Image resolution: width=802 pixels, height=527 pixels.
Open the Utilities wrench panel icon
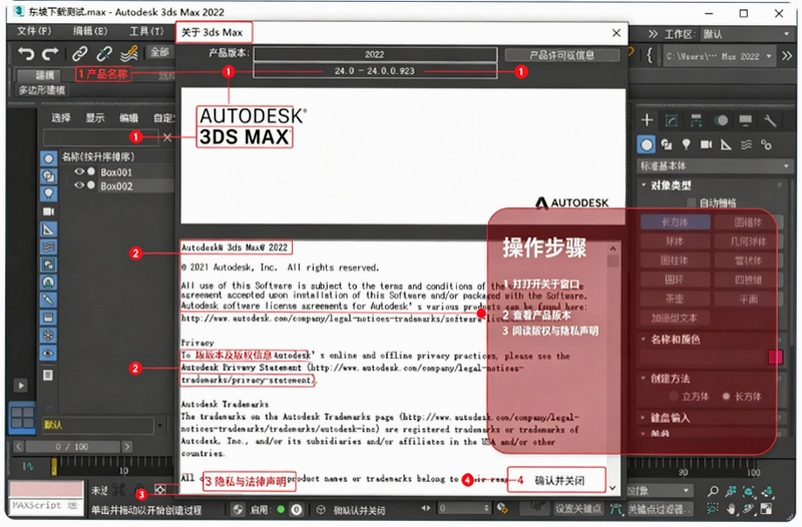(770, 120)
